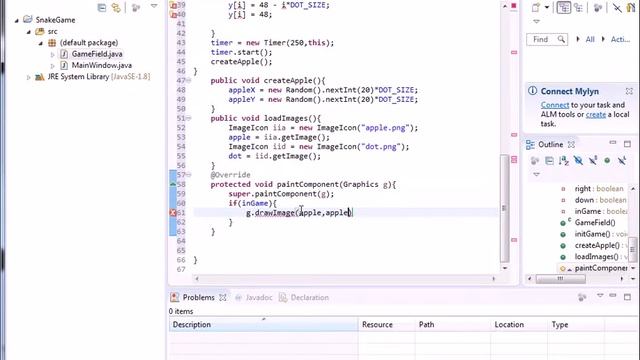Open Outline view menu triangle
Viewport: 640px width, 360px height.
(536, 175)
